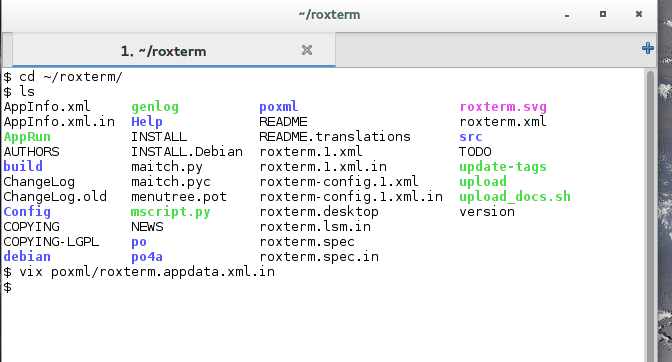Click the AppRun executable name

(x=27, y=137)
